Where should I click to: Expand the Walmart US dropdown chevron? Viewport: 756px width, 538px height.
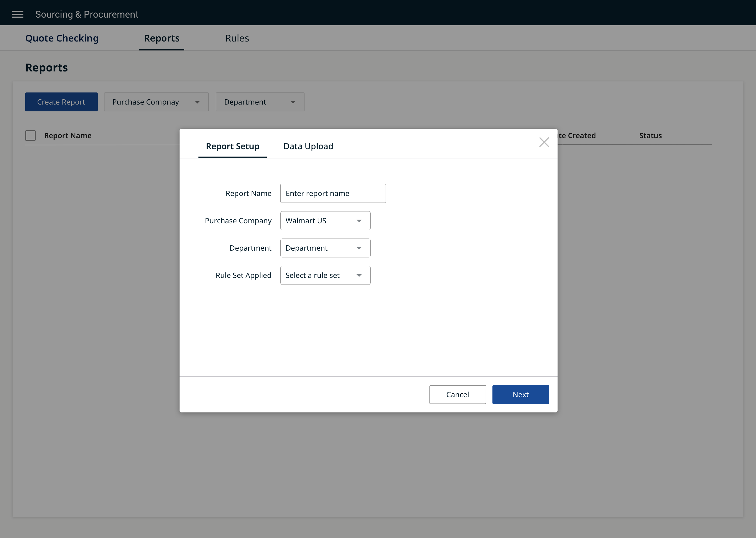click(x=359, y=221)
